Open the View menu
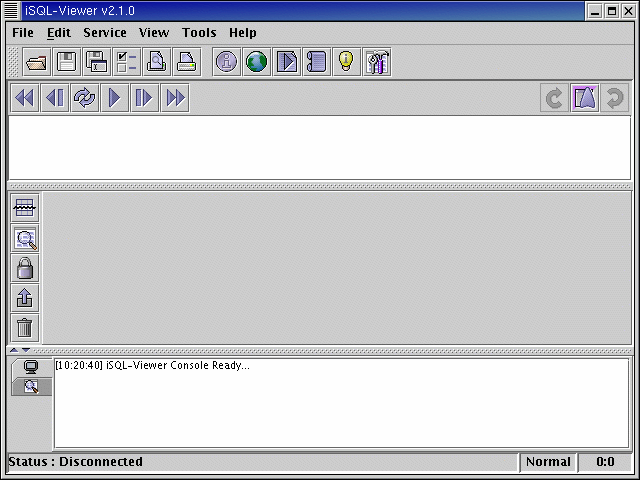The width and height of the screenshot is (640, 480). [154, 33]
